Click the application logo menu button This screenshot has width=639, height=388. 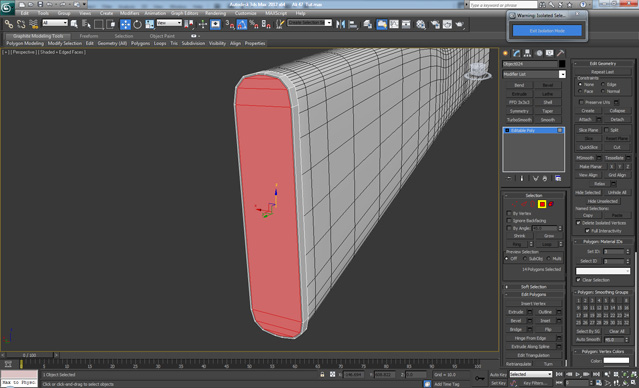7,7
